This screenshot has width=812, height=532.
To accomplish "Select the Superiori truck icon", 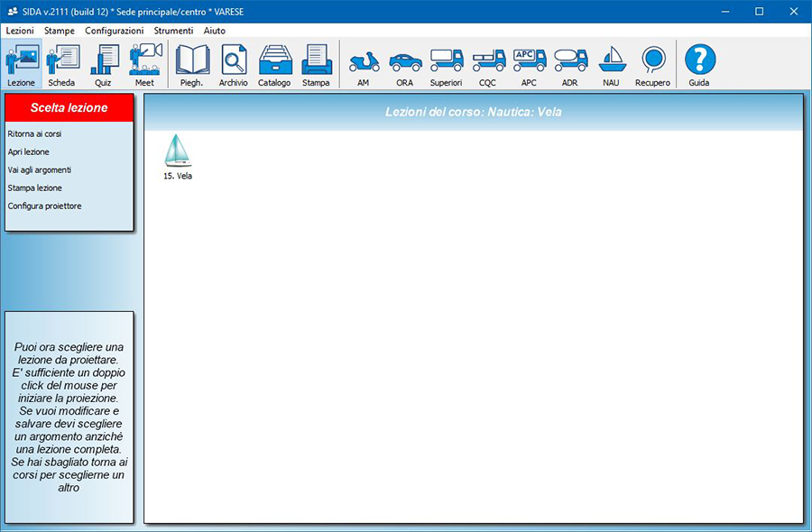I will (x=447, y=63).
